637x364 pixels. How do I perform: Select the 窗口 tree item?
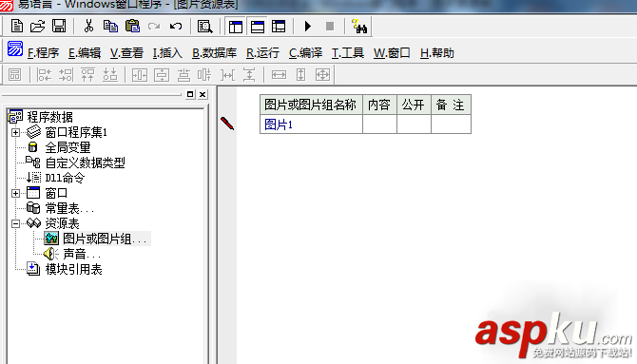coord(56,193)
